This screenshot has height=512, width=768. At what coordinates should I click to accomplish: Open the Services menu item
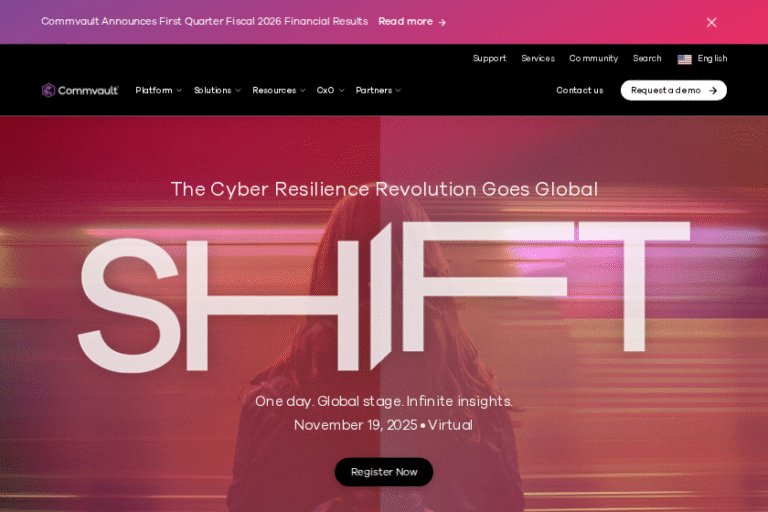tap(538, 58)
